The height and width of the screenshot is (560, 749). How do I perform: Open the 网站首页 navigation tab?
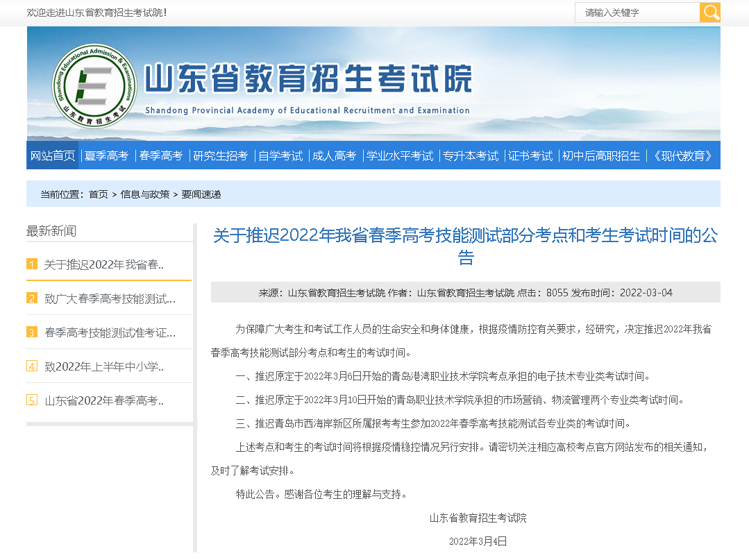tap(53, 156)
